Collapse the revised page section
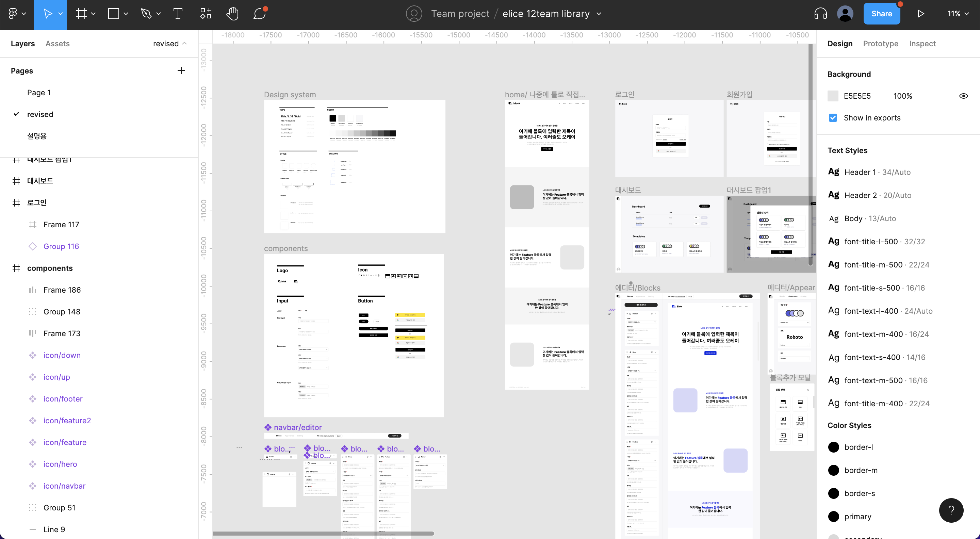 [185, 43]
